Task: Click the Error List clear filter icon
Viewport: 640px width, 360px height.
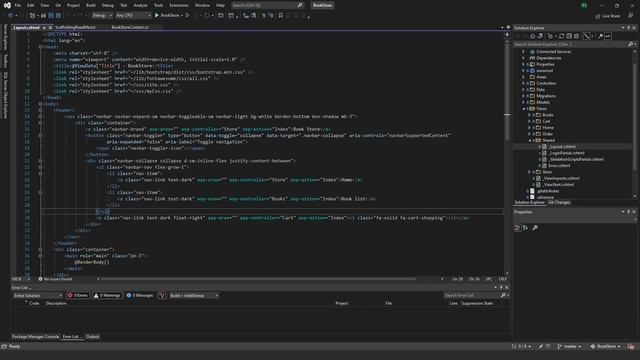Action: [162, 296]
